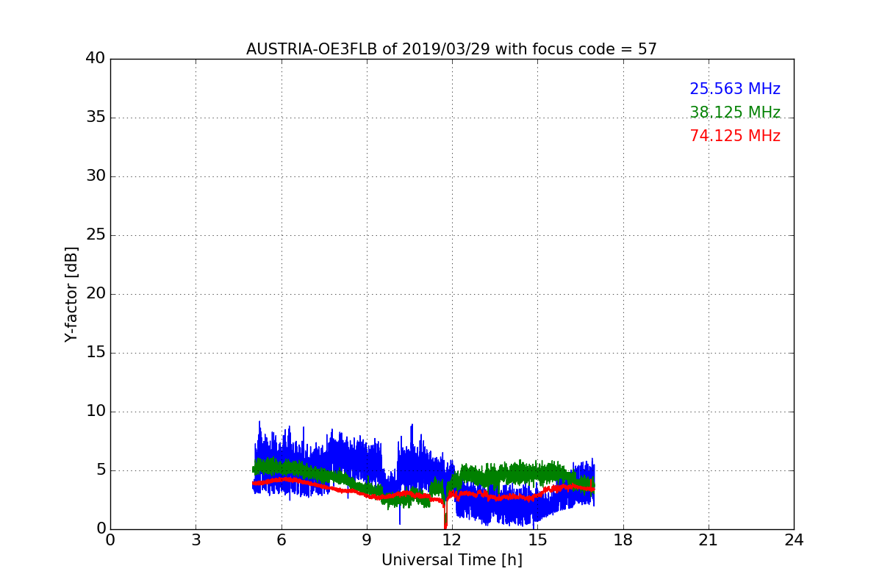Click the x-axis tick label 9
The height and width of the screenshot is (588, 882).
point(367,540)
